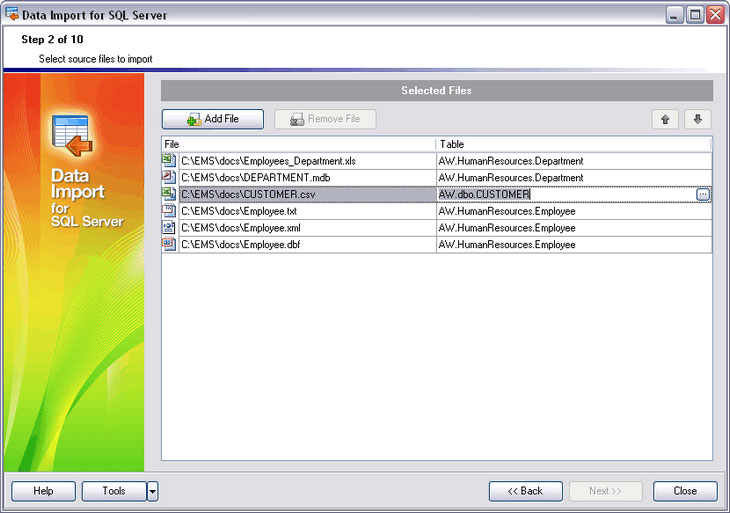Viewport: 730px width, 513px height.
Task: Click the text file icon beside Employee.txt
Action: [x=169, y=211]
